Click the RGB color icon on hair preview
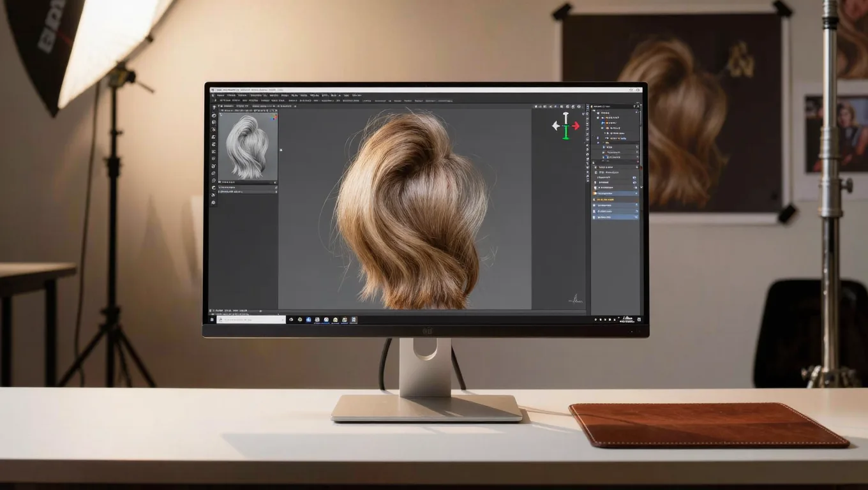This screenshot has width=868, height=490. click(273, 117)
